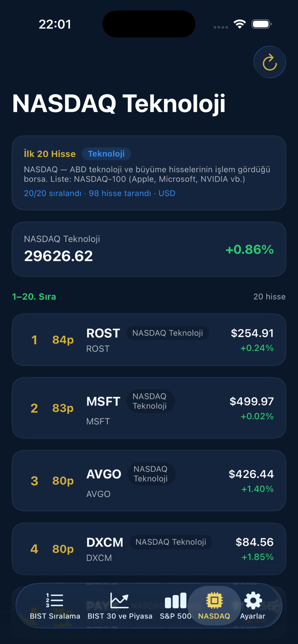Tap the battery status icon

click(261, 24)
